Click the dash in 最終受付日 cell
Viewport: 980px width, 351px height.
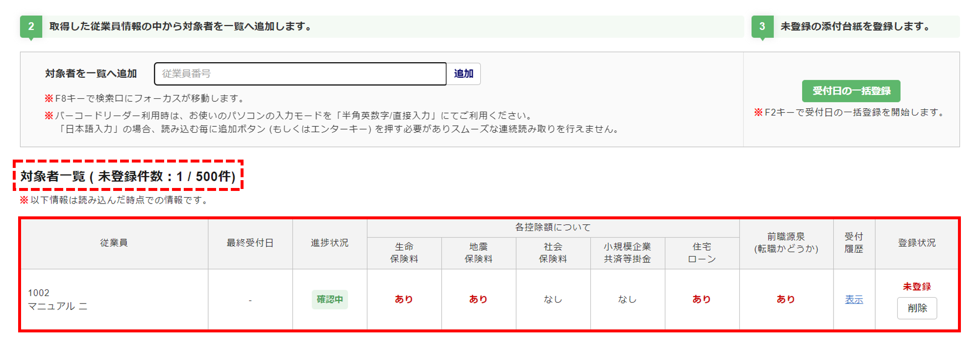(250, 300)
